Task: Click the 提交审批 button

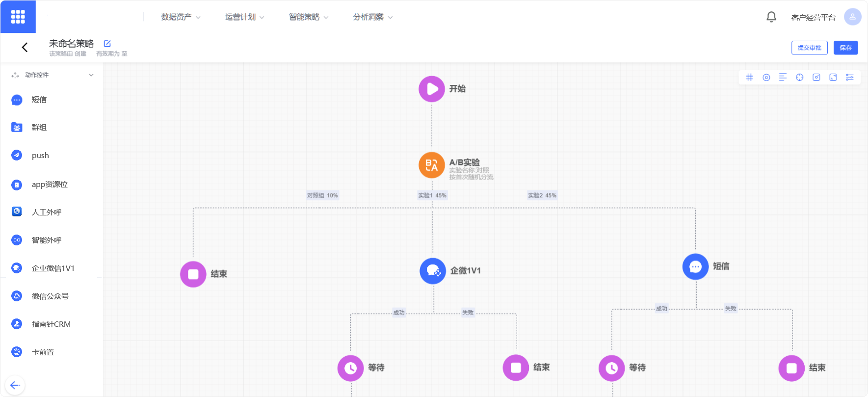Action: (x=810, y=48)
